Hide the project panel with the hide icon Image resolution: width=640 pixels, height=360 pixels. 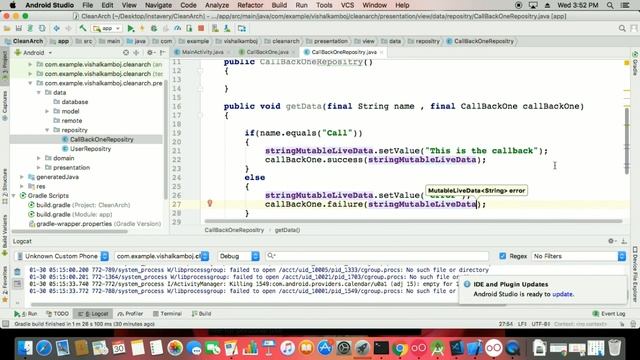pos(162,53)
